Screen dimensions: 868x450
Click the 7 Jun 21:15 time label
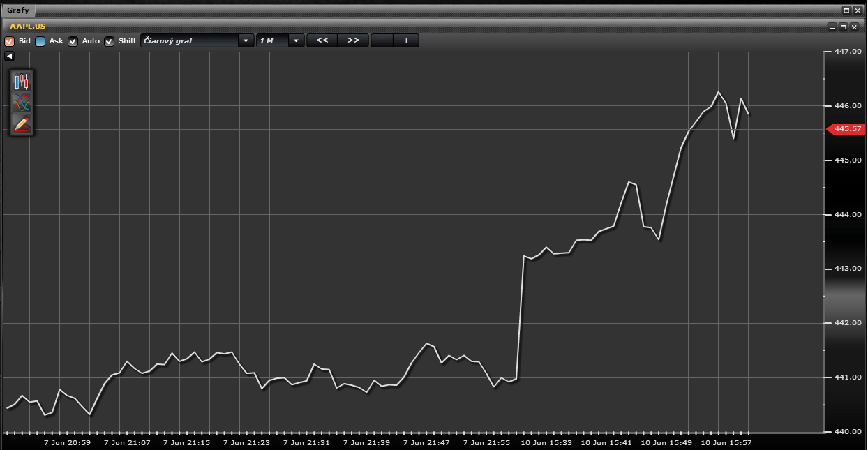187,442
